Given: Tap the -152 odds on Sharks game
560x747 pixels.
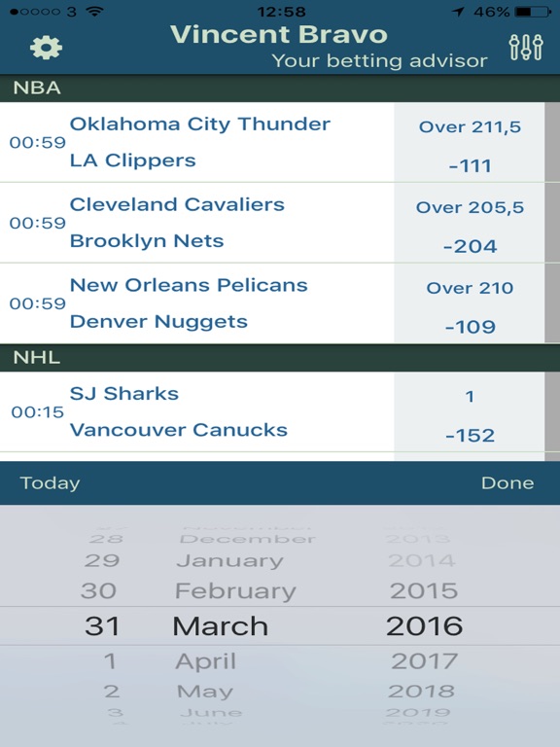Looking at the screenshot, I should click(470, 436).
